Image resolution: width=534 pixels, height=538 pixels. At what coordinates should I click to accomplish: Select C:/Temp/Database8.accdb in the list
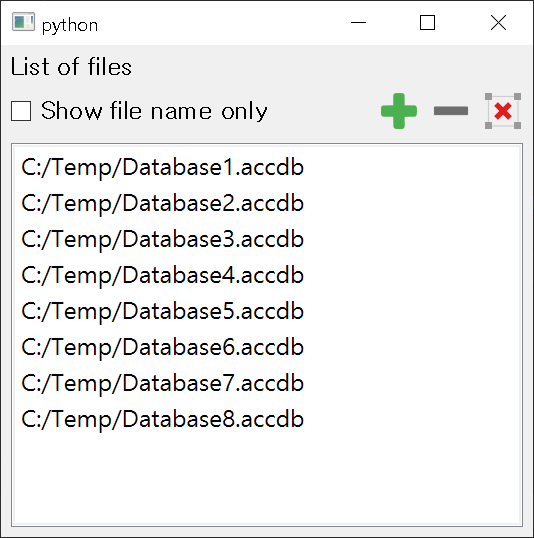pyautogui.click(x=267, y=419)
